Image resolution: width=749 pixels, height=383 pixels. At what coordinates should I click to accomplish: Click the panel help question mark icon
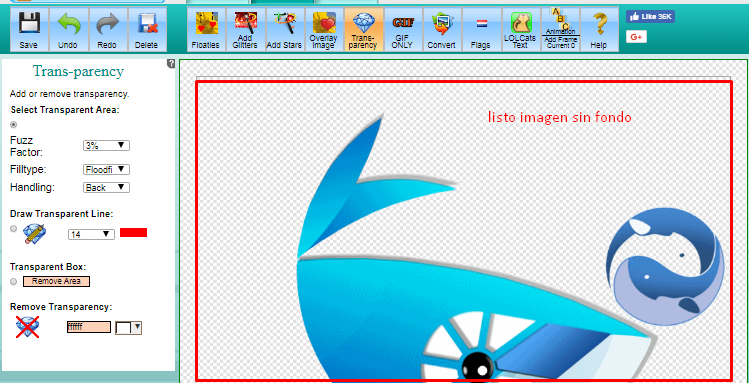171,64
